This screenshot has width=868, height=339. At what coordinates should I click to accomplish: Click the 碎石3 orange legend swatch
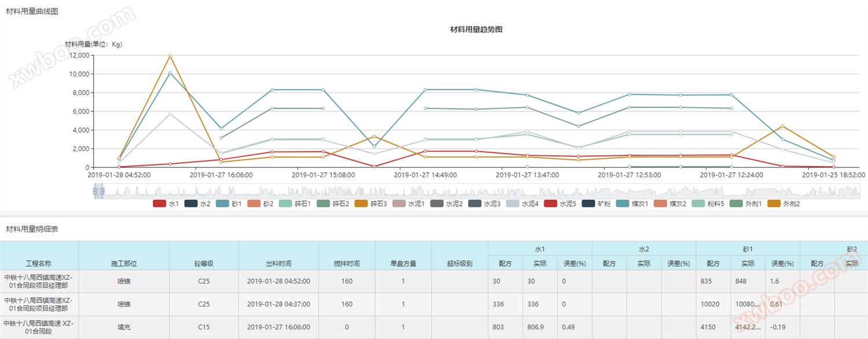[x=362, y=204]
